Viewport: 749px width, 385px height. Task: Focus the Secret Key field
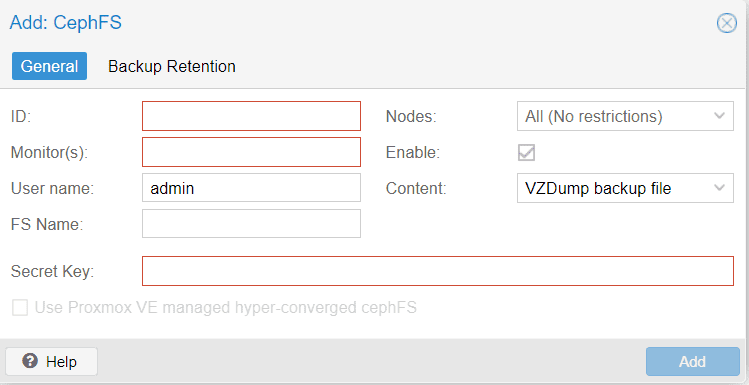[438, 271]
